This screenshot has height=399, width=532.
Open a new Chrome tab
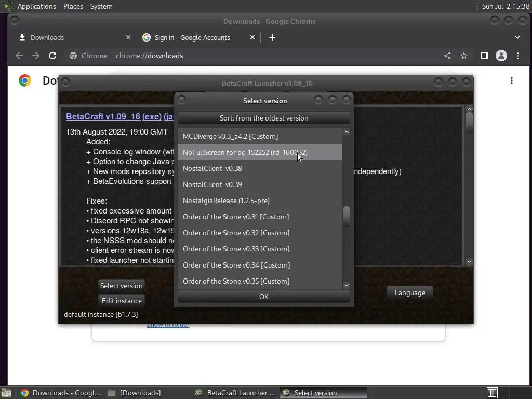point(272,37)
